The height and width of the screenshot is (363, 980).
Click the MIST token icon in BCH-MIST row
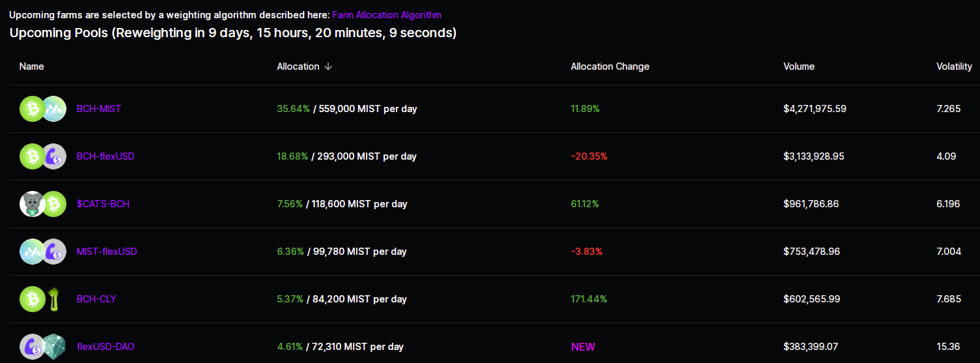point(54,109)
